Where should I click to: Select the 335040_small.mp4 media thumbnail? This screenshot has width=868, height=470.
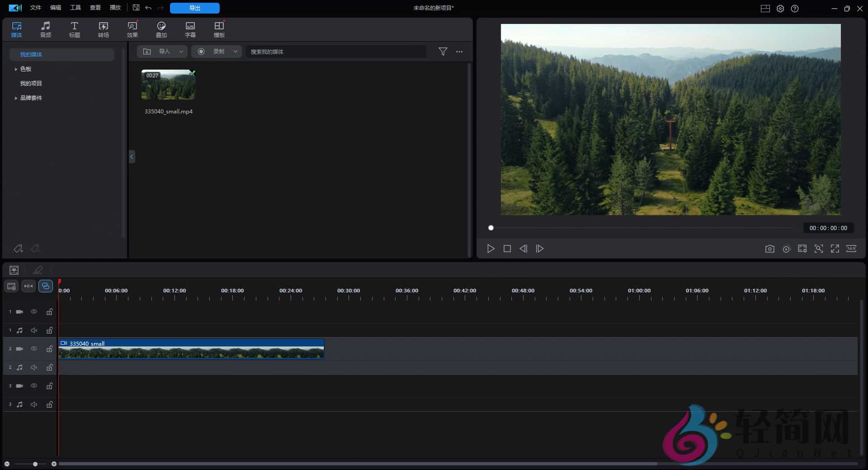tap(168, 85)
